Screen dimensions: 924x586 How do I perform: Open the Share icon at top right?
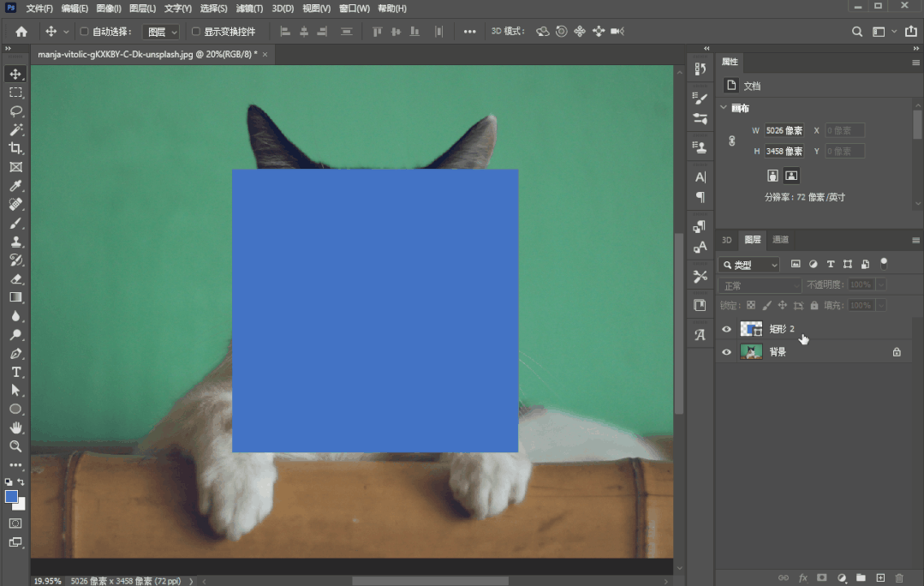pos(911,31)
